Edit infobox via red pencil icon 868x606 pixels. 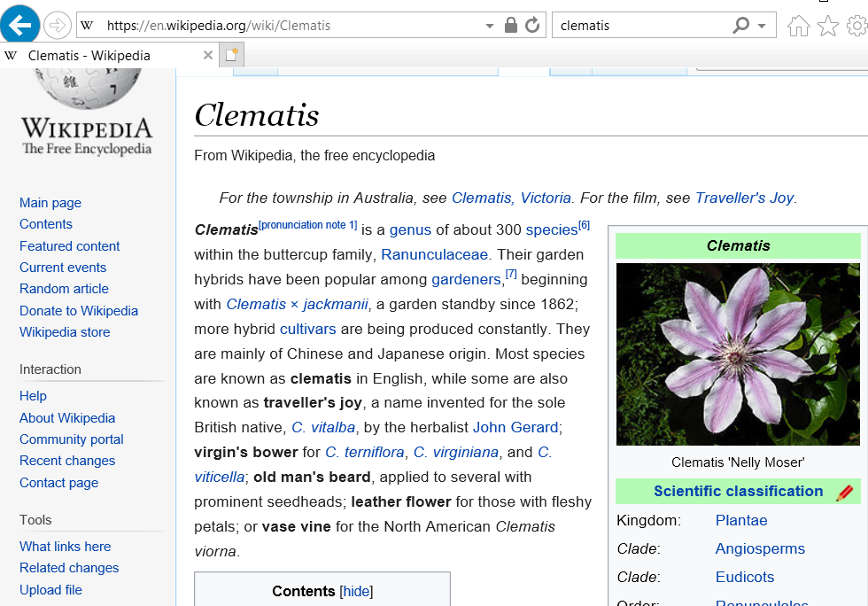(845, 492)
